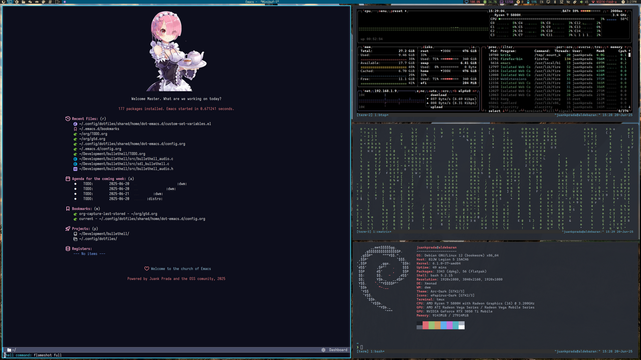The image size is (641, 360).
Task: Toggle the btop cpu box label
Action: click(x=368, y=11)
